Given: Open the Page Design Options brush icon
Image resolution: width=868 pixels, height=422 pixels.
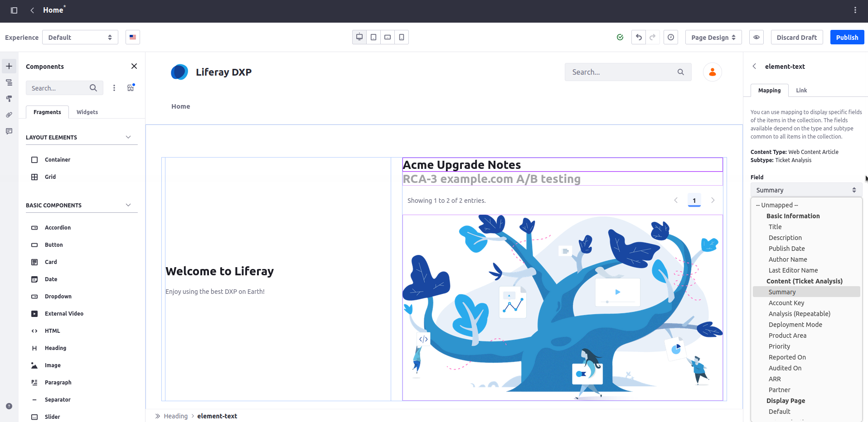Looking at the screenshot, I should (x=9, y=99).
